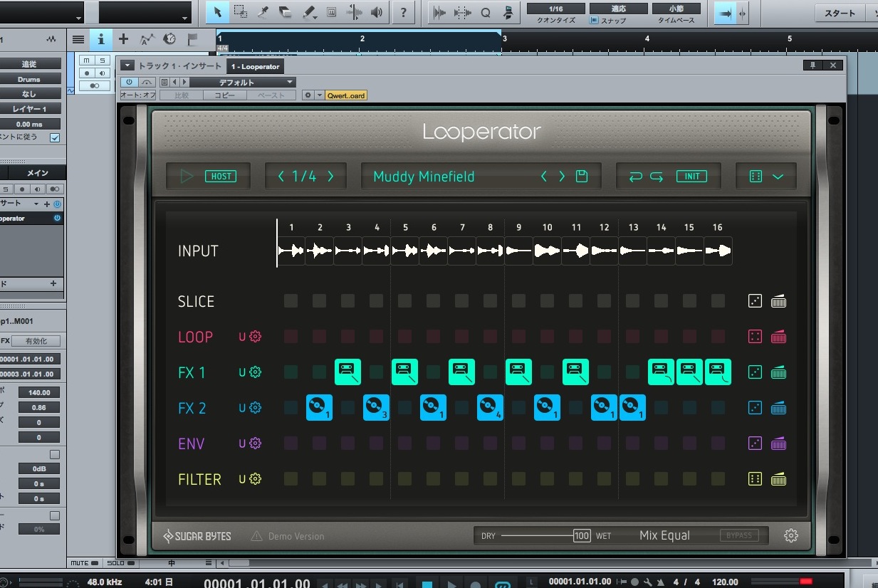The height and width of the screenshot is (588, 878).
Task: Switch to the 1 - Looperator tab
Action: tap(256, 66)
